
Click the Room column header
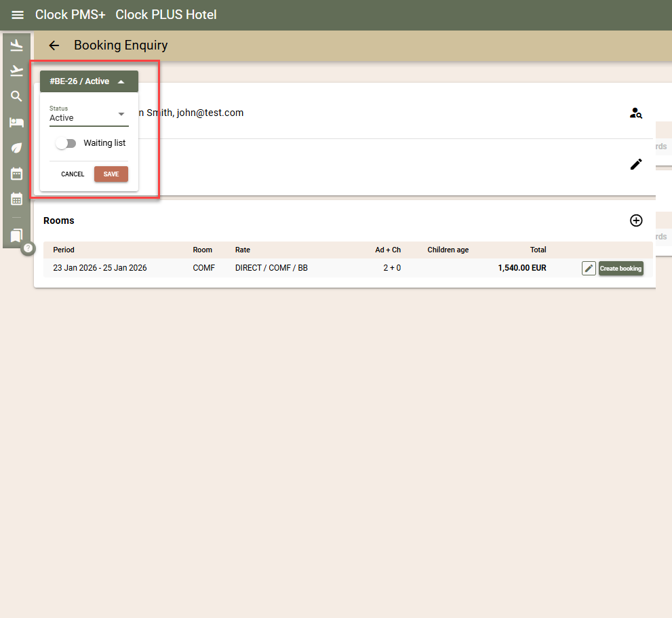(x=202, y=250)
